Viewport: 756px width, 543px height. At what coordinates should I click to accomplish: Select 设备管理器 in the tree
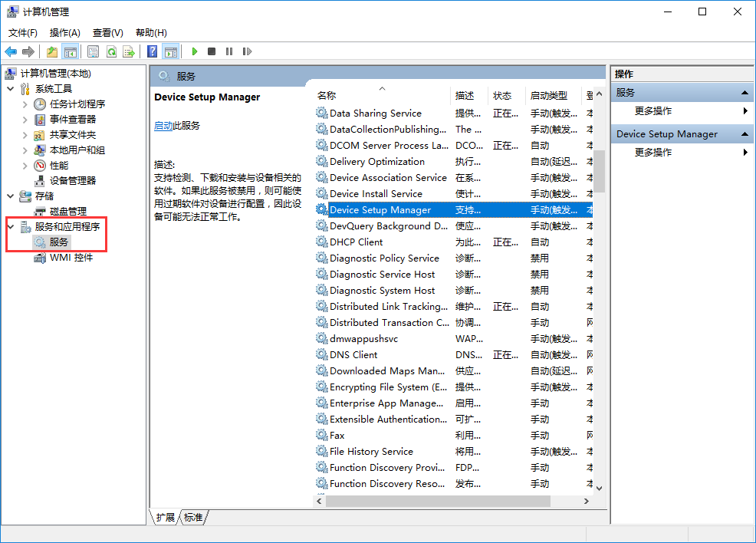tap(73, 180)
